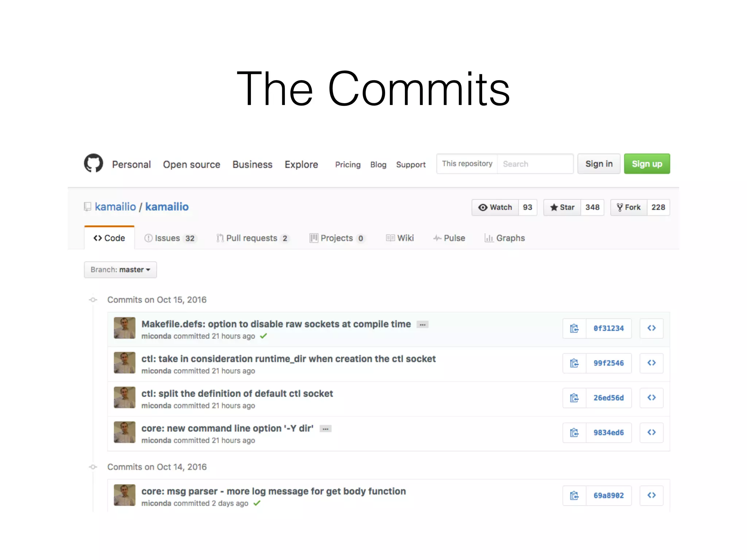
Task: Copy SHA for commit 99f2546
Action: click(574, 363)
